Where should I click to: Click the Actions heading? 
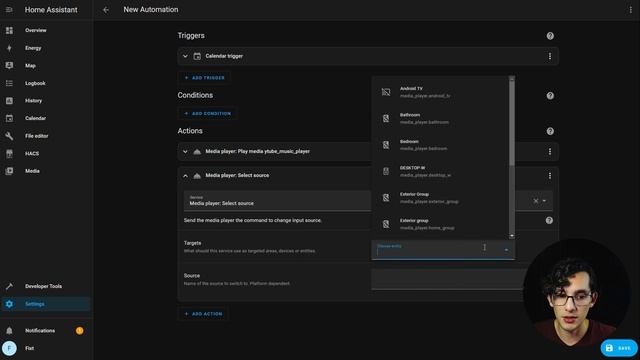pyautogui.click(x=190, y=131)
